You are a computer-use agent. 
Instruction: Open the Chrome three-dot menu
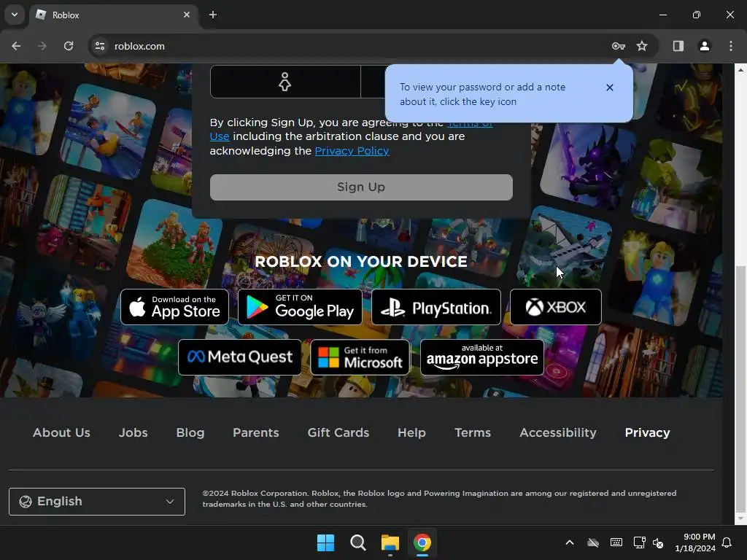730,46
